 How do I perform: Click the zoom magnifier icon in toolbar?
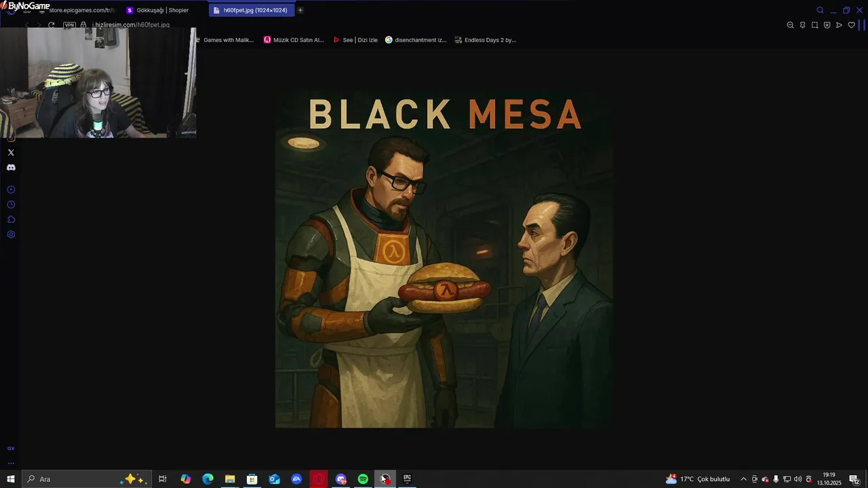[790, 25]
